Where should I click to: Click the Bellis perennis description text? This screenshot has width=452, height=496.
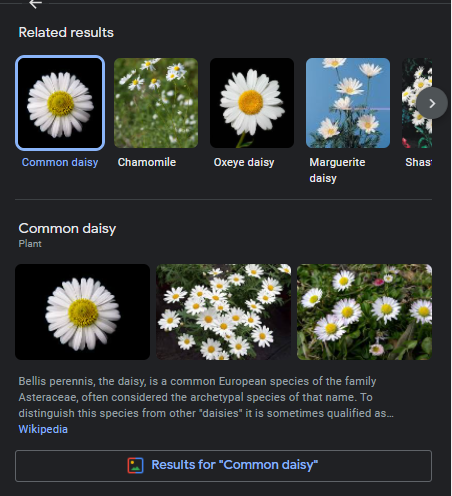[206, 397]
